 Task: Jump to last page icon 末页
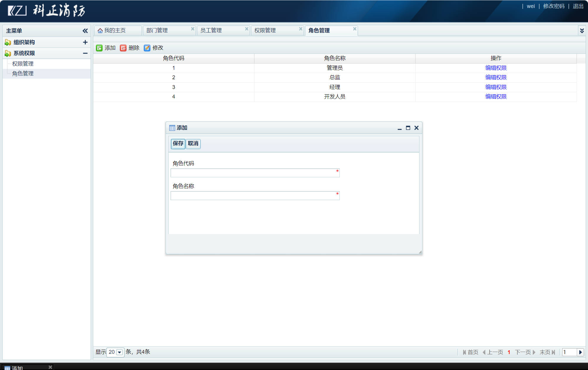pyautogui.click(x=553, y=352)
